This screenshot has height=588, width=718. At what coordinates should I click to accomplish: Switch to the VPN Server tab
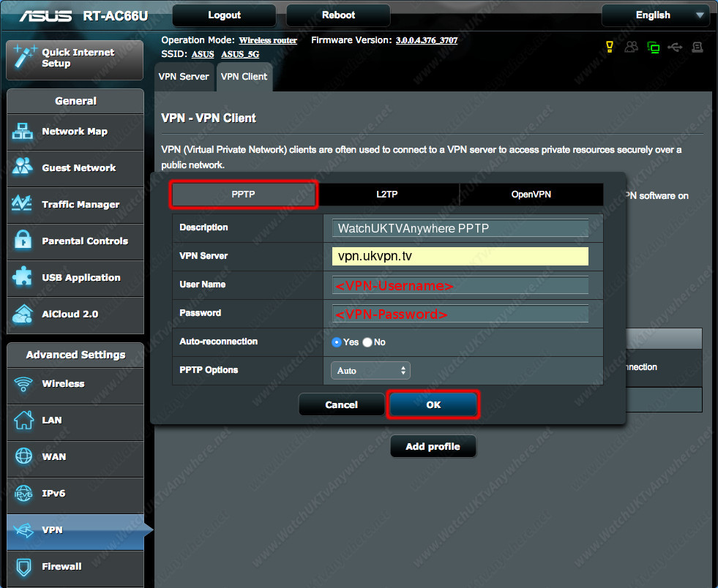184,77
